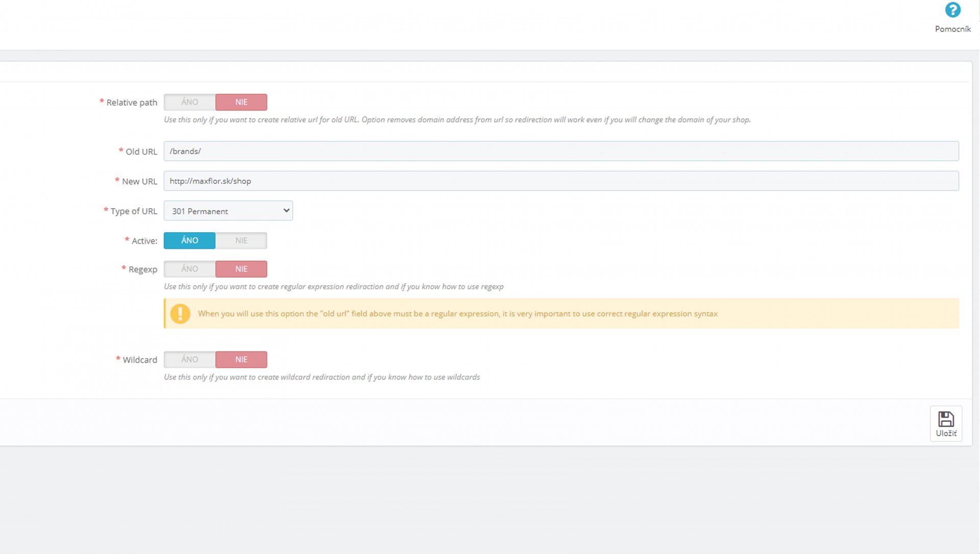
Task: Select NIE for Regexp
Action: (241, 269)
